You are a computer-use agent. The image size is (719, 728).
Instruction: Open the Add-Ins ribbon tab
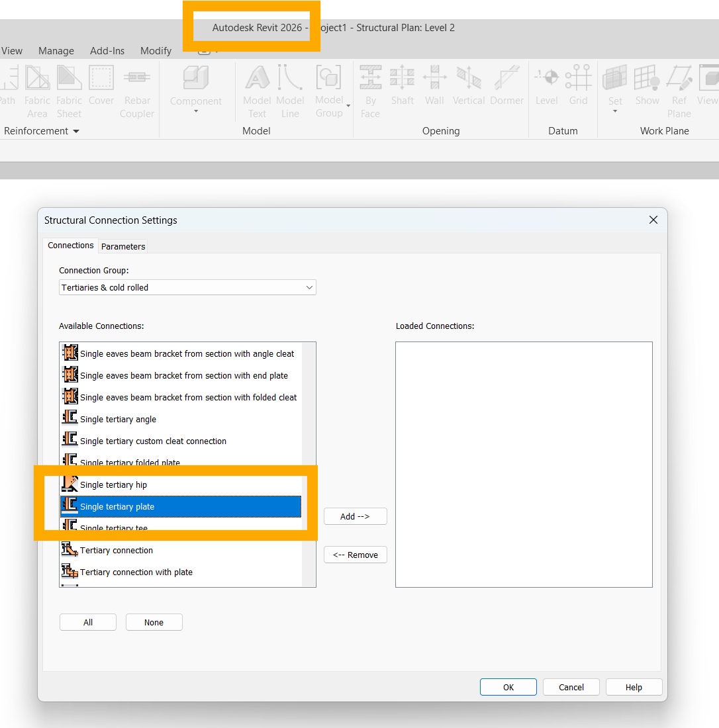107,50
